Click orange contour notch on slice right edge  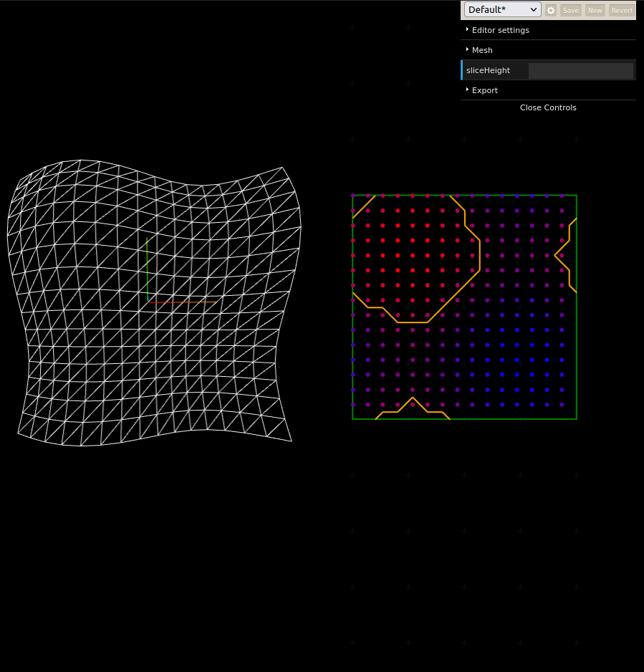tap(556, 255)
